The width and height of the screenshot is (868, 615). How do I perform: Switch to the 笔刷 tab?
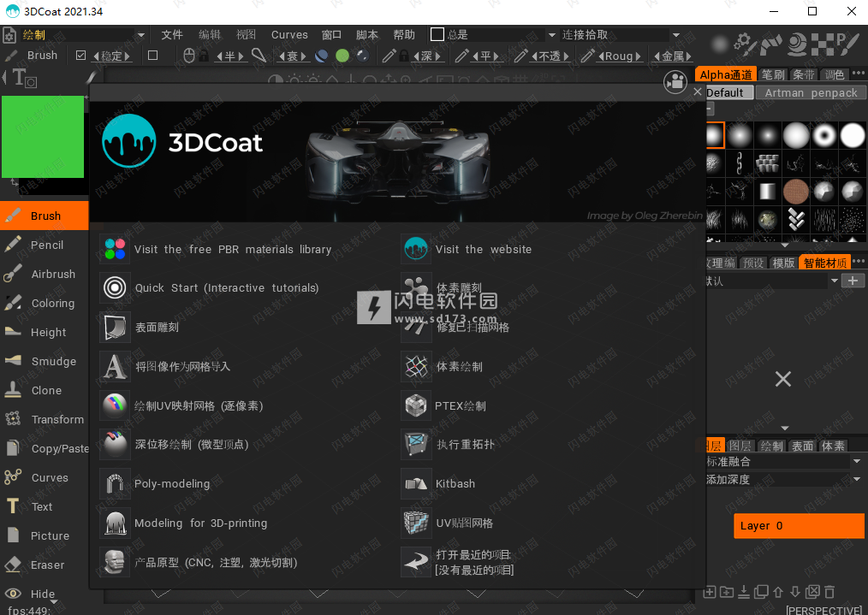pos(773,74)
